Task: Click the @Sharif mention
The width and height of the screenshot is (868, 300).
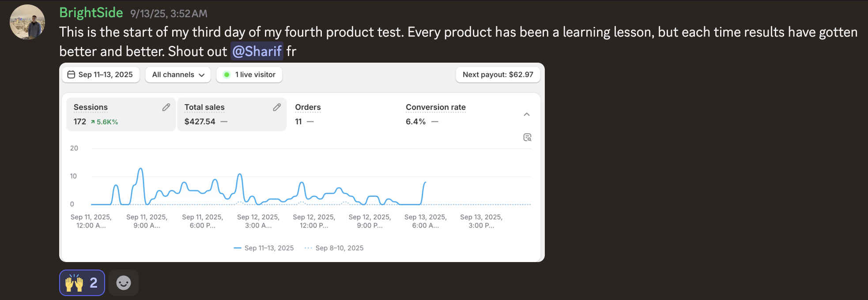Action: (x=257, y=52)
